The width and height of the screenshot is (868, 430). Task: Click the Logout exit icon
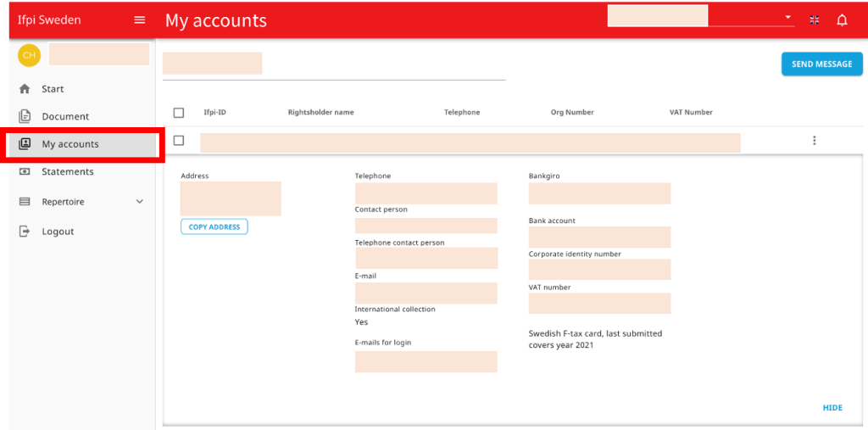pos(25,232)
